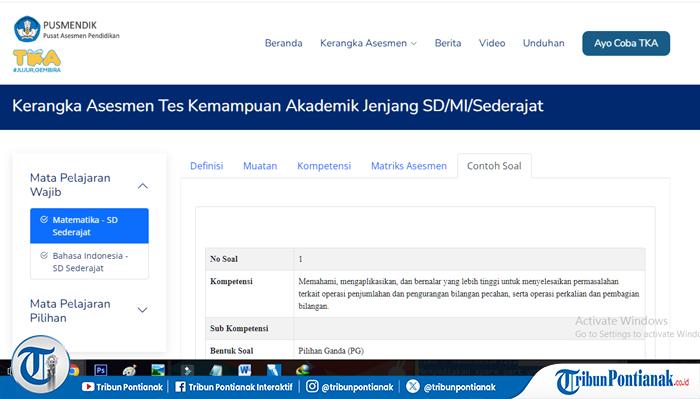Click the Ayo Coba TKA button
Image resolution: width=700 pixels, height=399 pixels.
pyautogui.click(x=626, y=43)
